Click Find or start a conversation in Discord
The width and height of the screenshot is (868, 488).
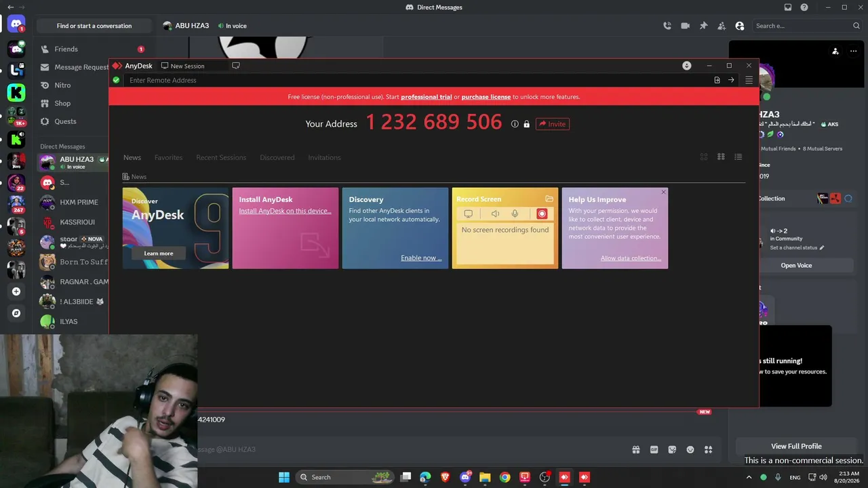(94, 26)
